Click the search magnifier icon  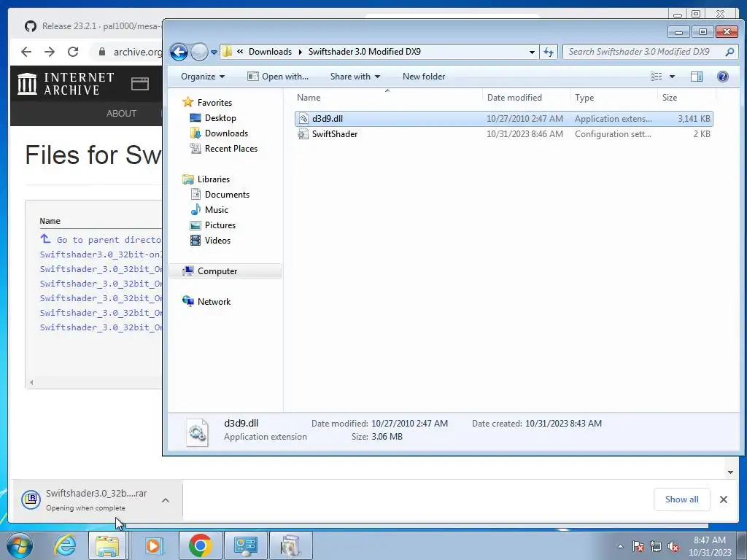coord(729,52)
